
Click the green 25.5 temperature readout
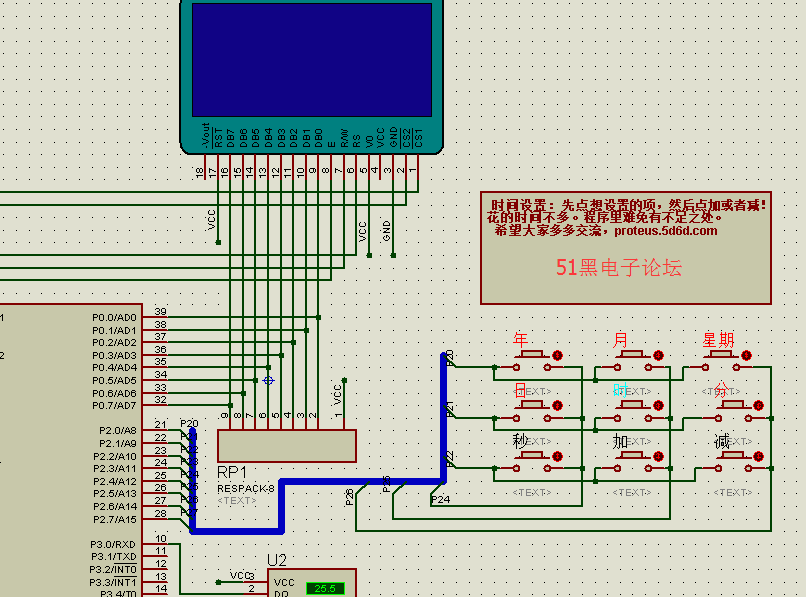point(325,588)
